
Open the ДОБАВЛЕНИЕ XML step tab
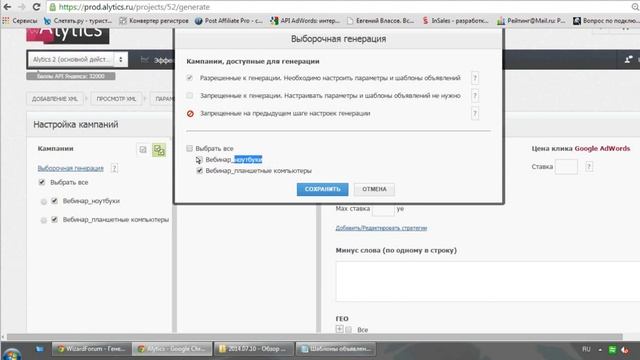coord(55,99)
